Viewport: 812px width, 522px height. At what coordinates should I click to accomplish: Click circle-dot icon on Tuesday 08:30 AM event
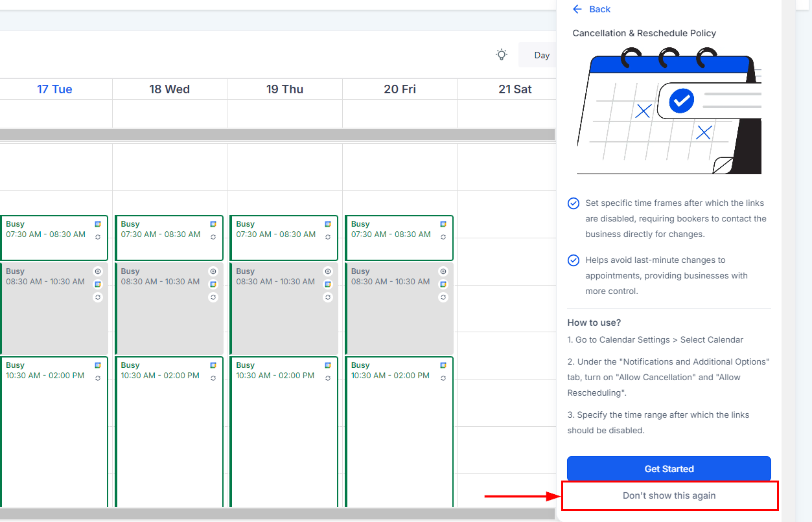(x=98, y=271)
